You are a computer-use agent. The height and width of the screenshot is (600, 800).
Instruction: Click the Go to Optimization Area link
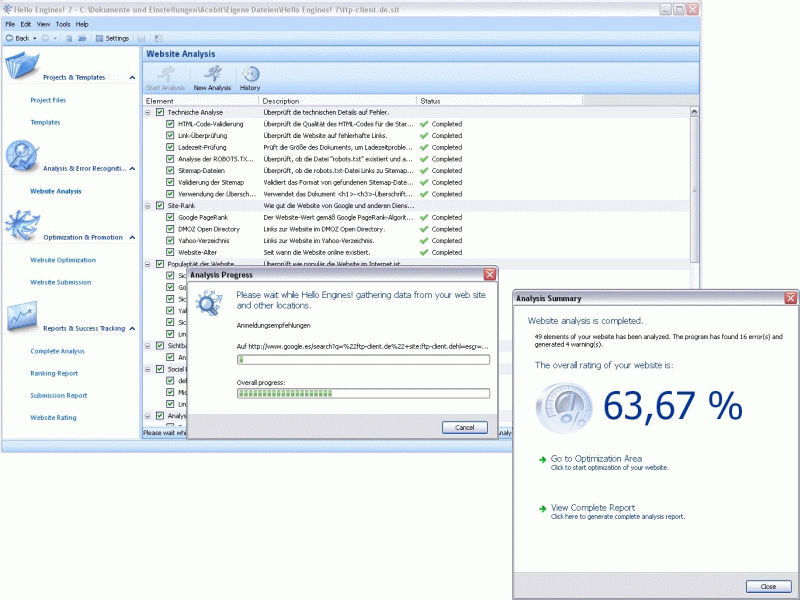coord(596,459)
